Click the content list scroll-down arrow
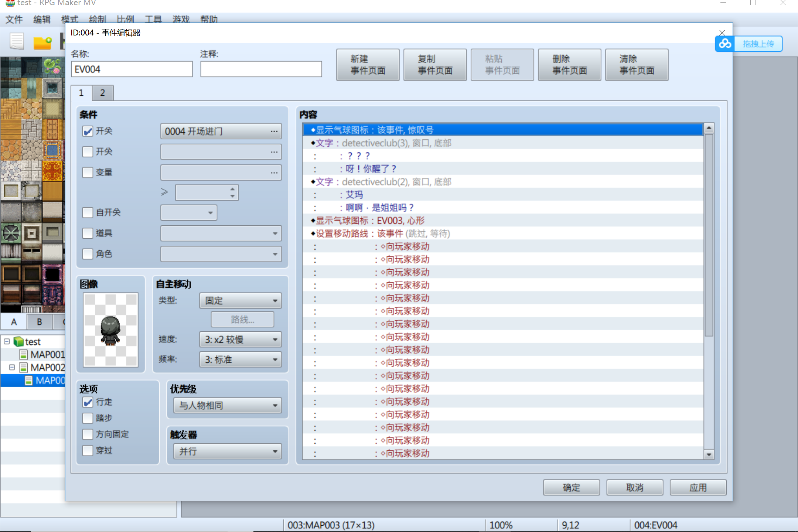The width and height of the screenshot is (798, 532). pos(709,455)
